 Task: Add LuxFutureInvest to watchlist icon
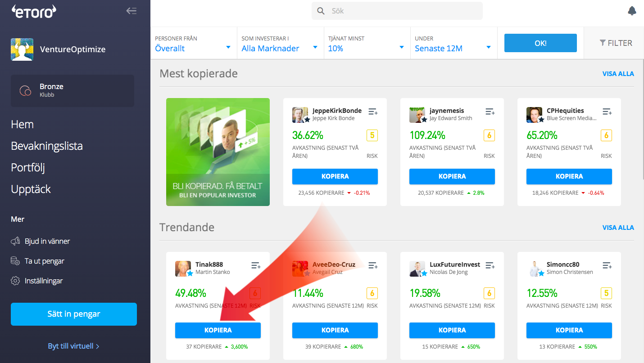(x=490, y=265)
